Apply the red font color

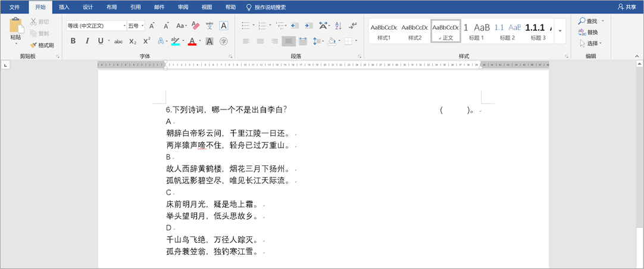pos(192,41)
